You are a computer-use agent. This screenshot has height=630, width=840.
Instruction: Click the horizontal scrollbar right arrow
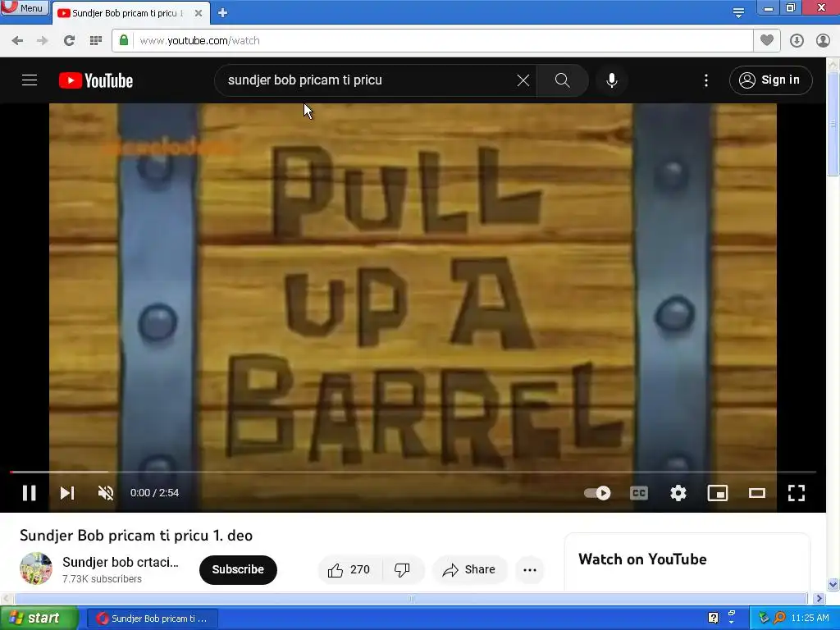(819, 598)
